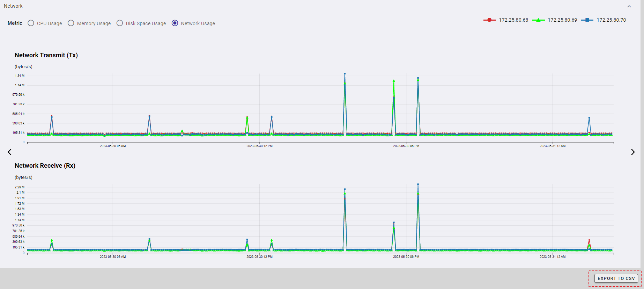Advance to next time range with right arrow
The image size is (644, 289).
632,152
